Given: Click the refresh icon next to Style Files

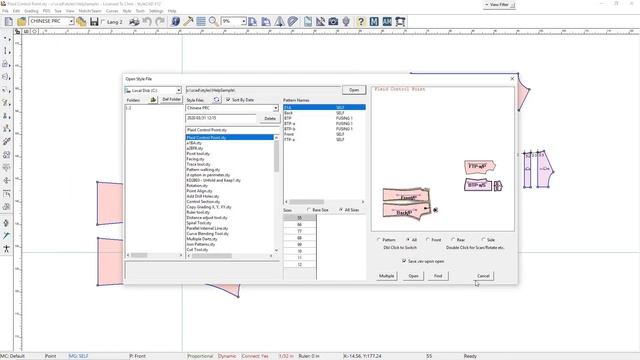Looking at the screenshot, I should pos(216,100).
